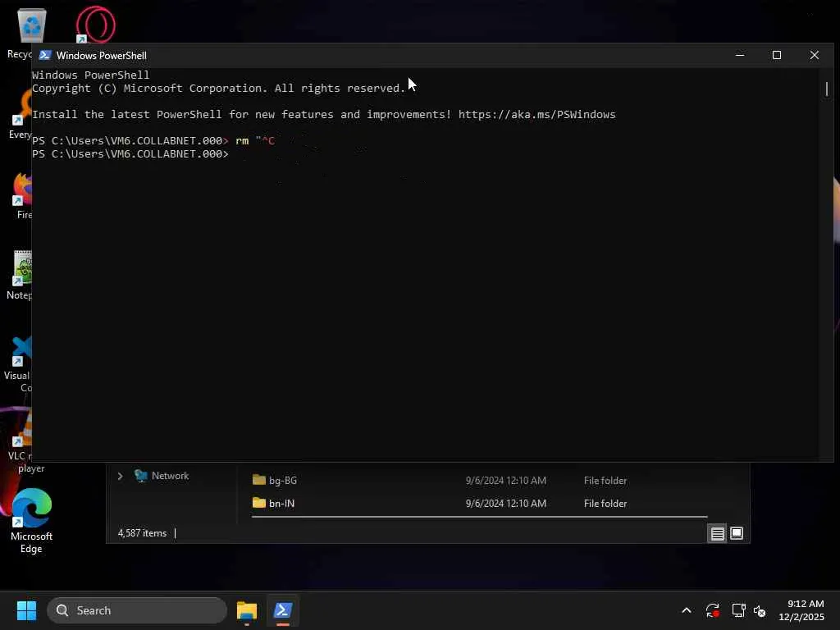Switch Explorer to large thumbnails view

[x=737, y=533]
